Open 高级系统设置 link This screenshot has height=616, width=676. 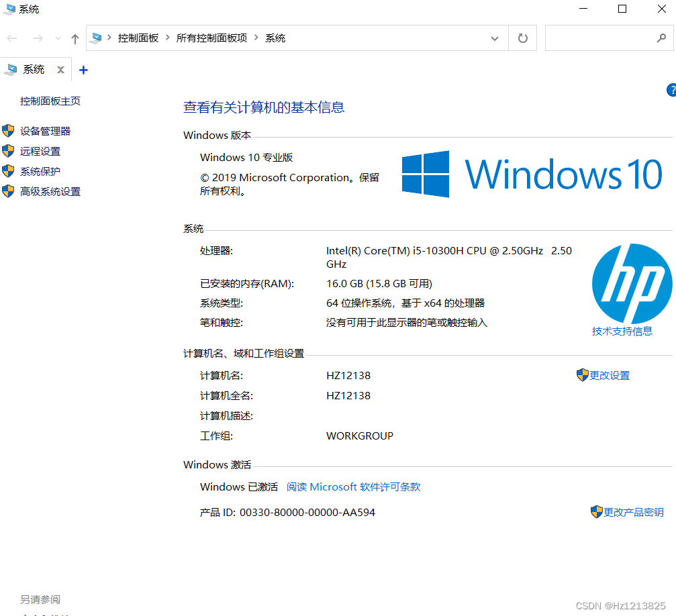(x=50, y=191)
